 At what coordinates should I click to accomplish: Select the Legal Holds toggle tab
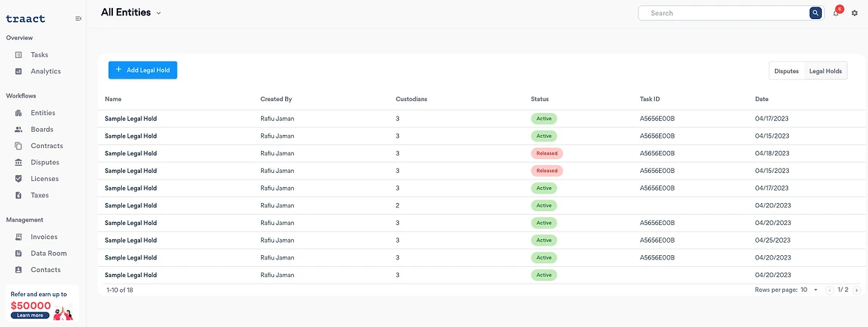(x=825, y=71)
